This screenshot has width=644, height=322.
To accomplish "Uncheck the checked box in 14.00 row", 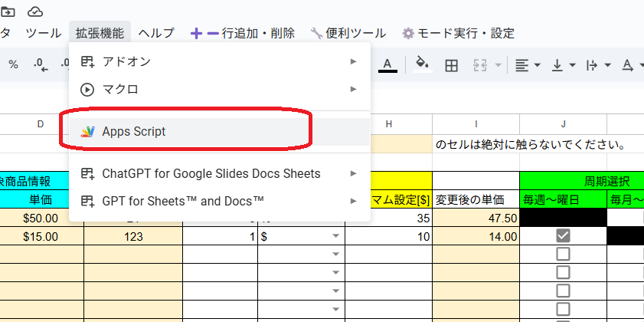I will [x=563, y=236].
